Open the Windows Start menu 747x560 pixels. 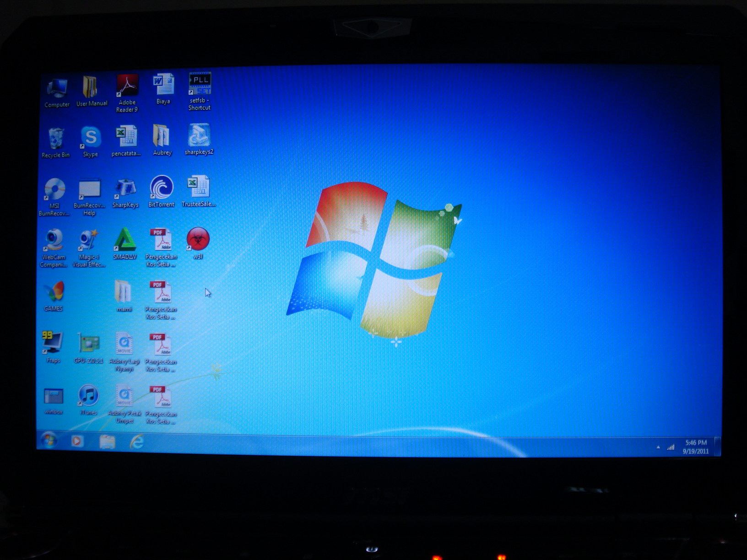pos(49,441)
